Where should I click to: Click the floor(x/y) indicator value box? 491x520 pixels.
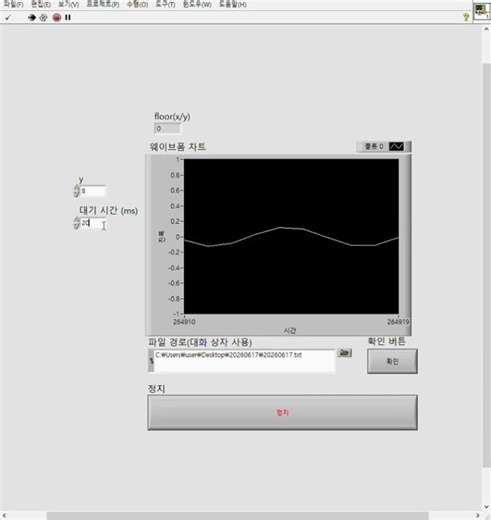pyautogui.click(x=167, y=129)
